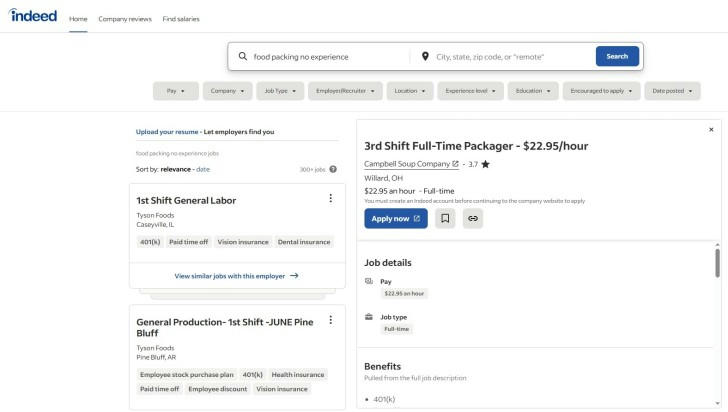The image size is (728, 412).
Task: Expand the Pay filter dropdown
Action: click(x=176, y=91)
